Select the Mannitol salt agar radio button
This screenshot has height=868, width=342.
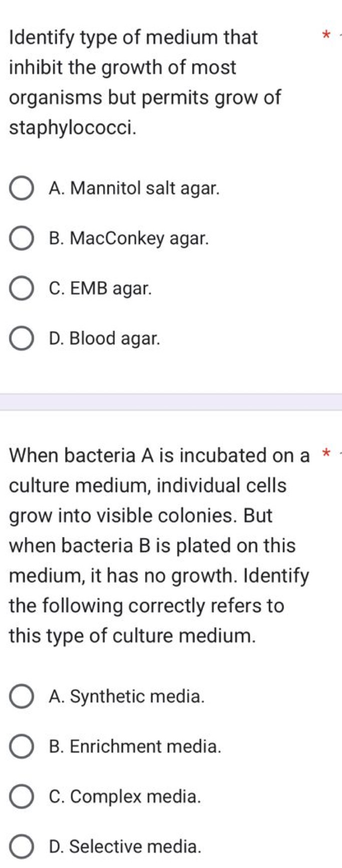[22, 189]
